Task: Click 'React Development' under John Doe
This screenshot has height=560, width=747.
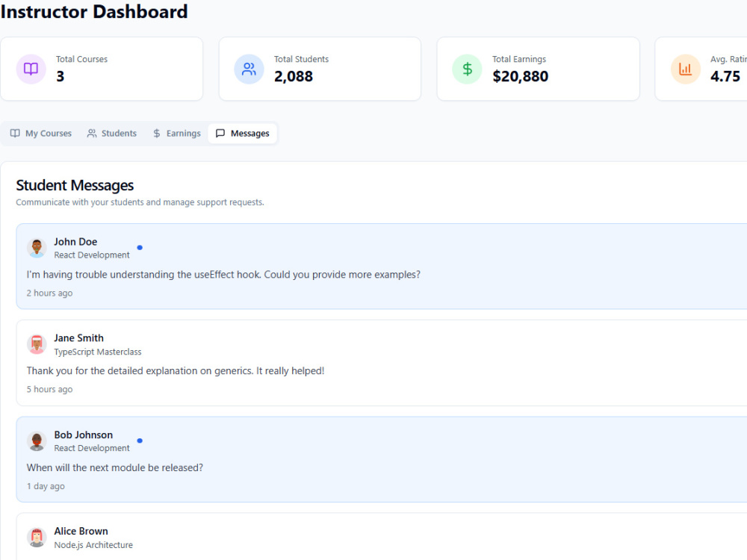Action: [91, 255]
